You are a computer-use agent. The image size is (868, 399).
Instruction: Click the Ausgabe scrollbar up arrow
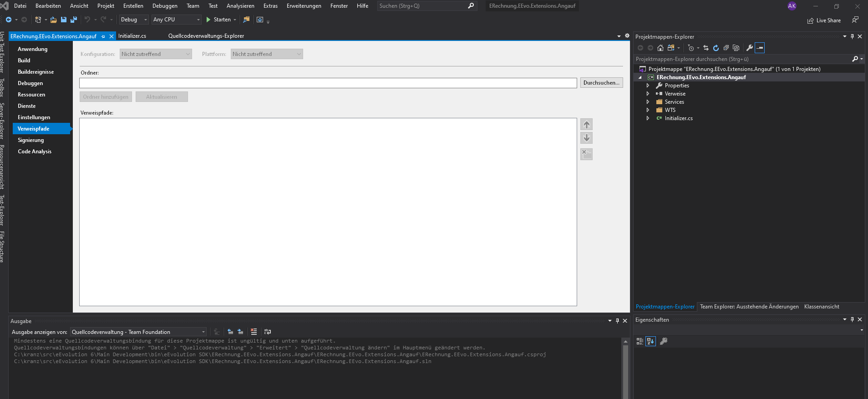(625, 341)
